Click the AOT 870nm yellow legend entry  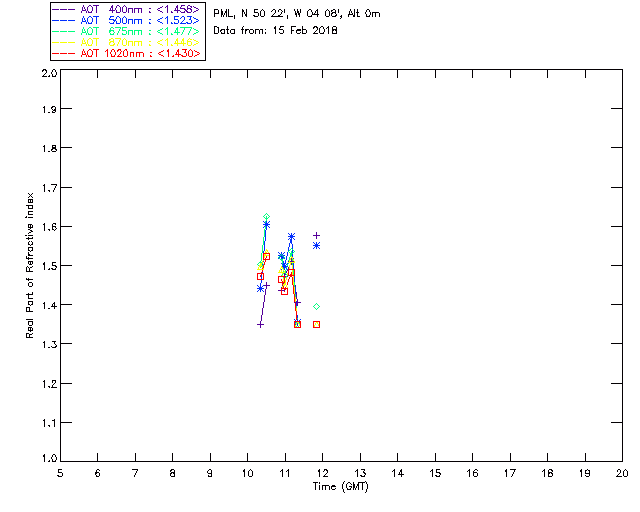126,42
